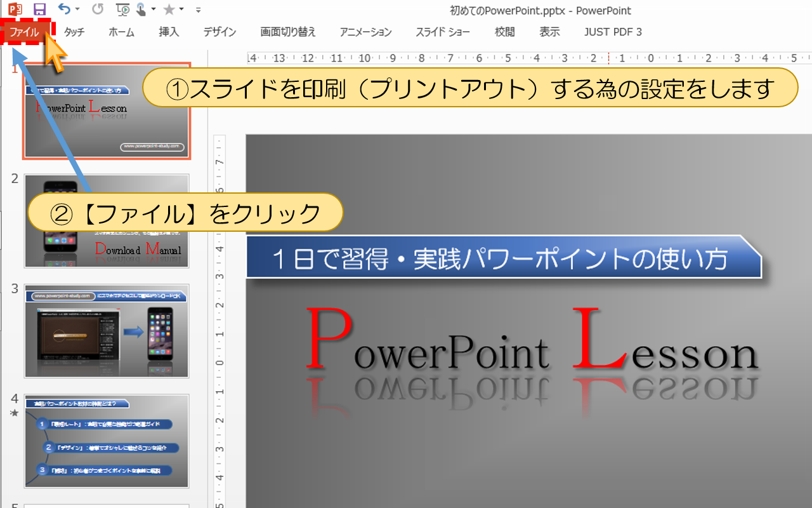Open the star icon dropdown arrow
This screenshot has height=508, width=812.
click(x=181, y=10)
